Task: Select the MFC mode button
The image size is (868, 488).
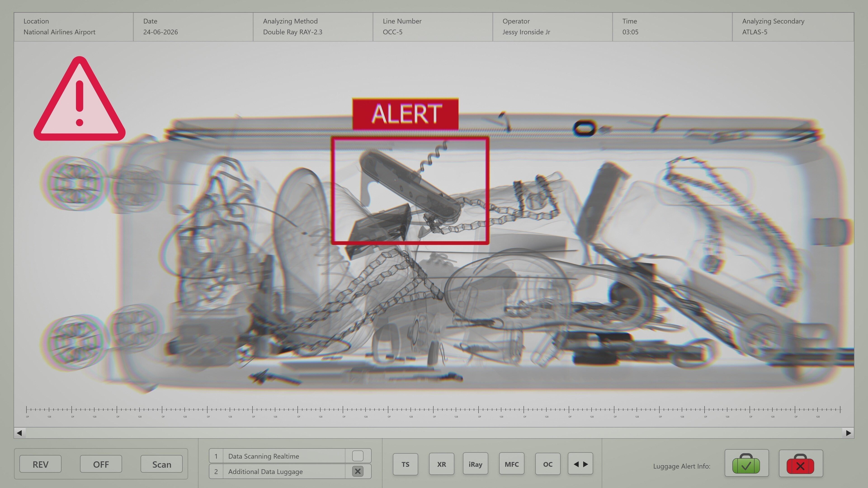Action: (512, 464)
